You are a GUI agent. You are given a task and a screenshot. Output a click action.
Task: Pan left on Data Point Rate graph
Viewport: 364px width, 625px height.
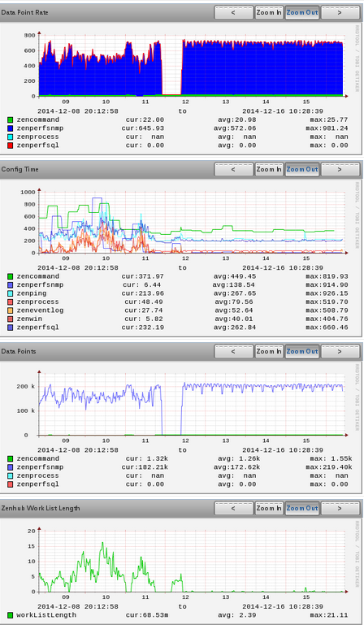(234, 12)
